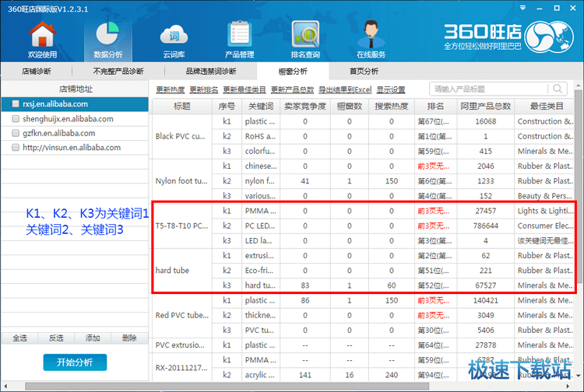Image resolution: width=584 pixels, height=392 pixels.
Task: Sort by the 序号 column header
Action: click(227, 107)
